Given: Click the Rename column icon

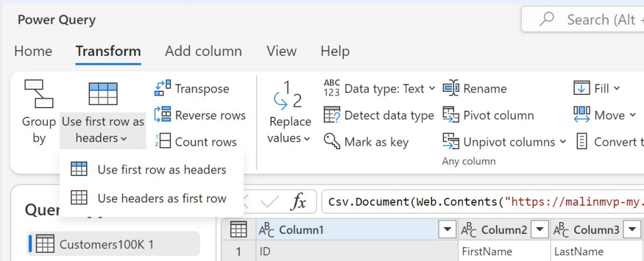Looking at the screenshot, I should click(451, 89).
